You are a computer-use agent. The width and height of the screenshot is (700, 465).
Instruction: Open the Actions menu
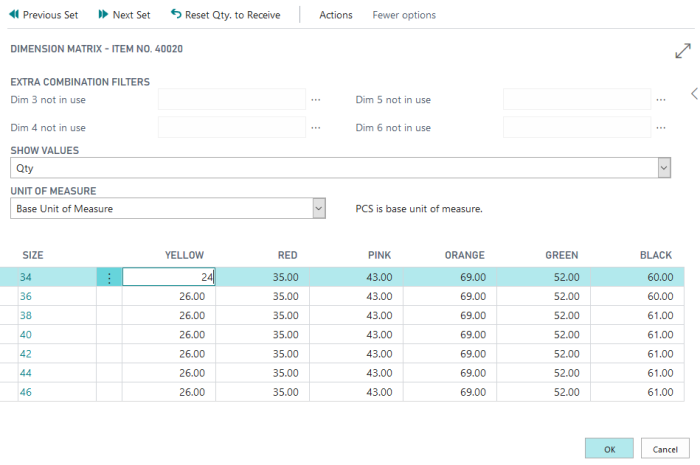335,15
